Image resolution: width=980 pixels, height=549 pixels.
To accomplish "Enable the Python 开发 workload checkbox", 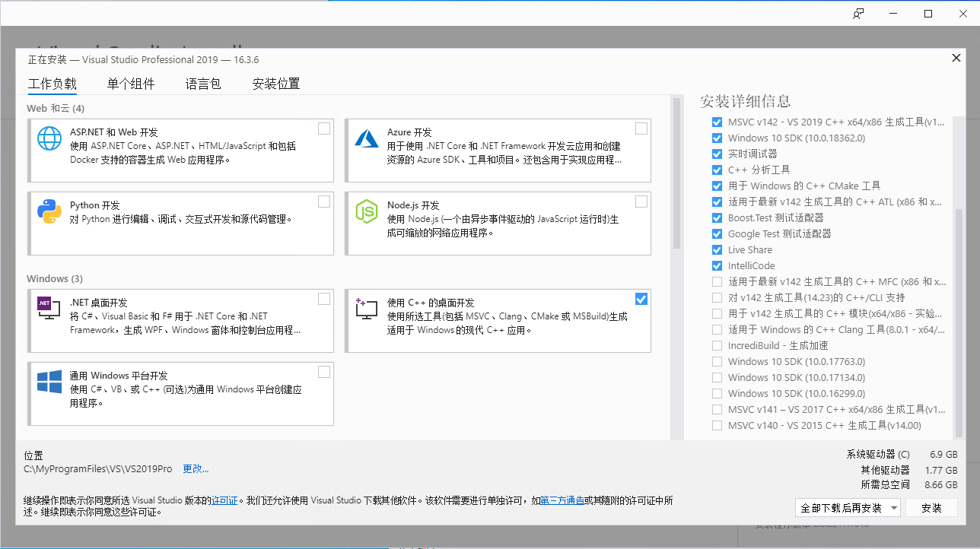I will 324,202.
